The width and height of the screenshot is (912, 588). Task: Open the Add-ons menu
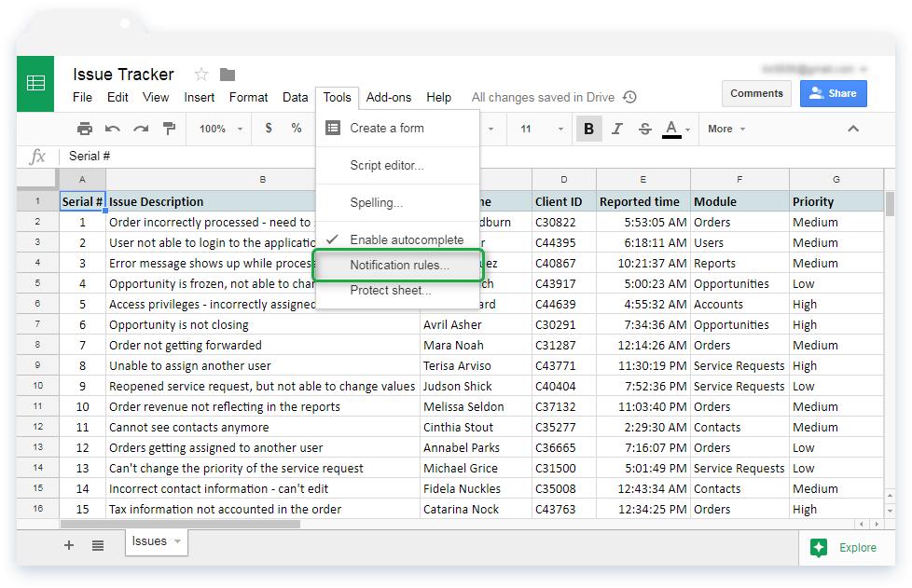389,97
